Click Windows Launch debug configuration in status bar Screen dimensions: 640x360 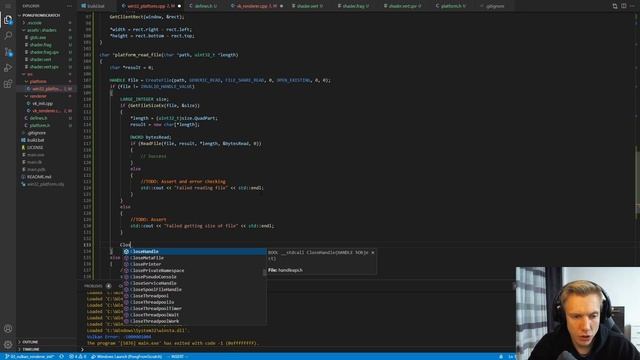(127, 357)
